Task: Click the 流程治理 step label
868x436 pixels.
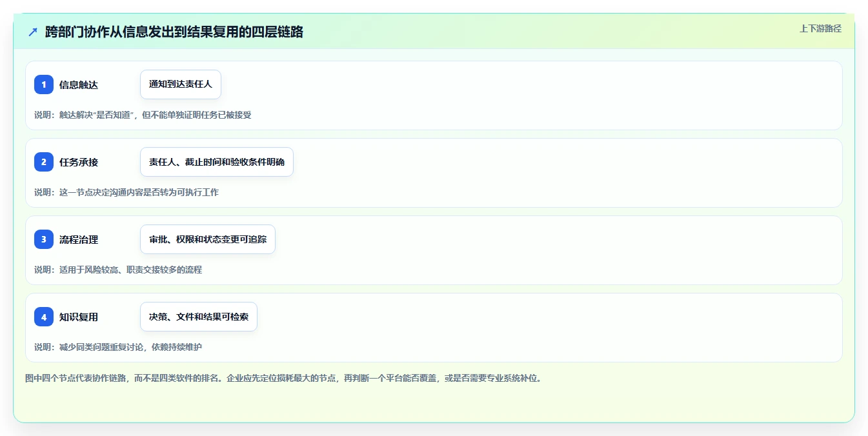Action: 79,239
